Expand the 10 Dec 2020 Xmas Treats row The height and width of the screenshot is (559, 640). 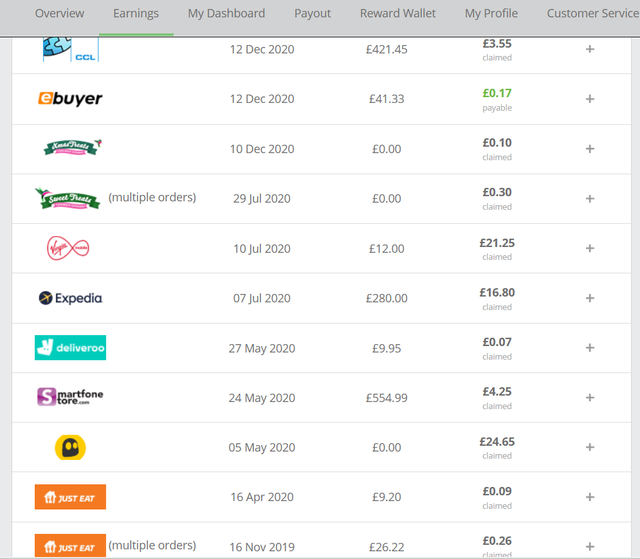(590, 149)
